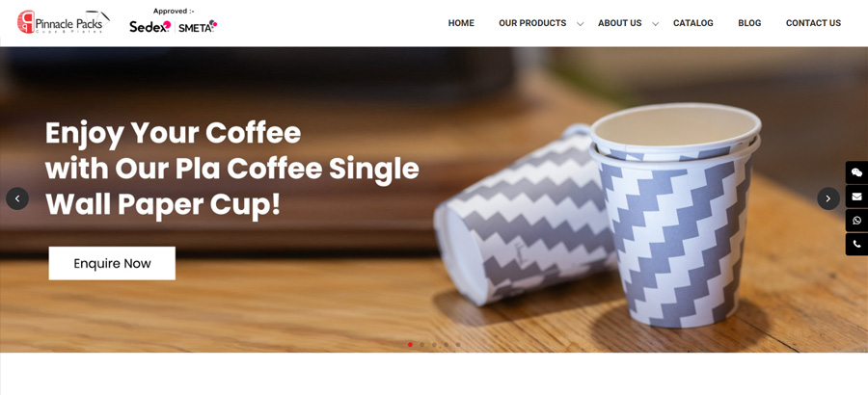868x395 pixels.
Task: Advance to next slide arrow
Action: [x=828, y=198]
